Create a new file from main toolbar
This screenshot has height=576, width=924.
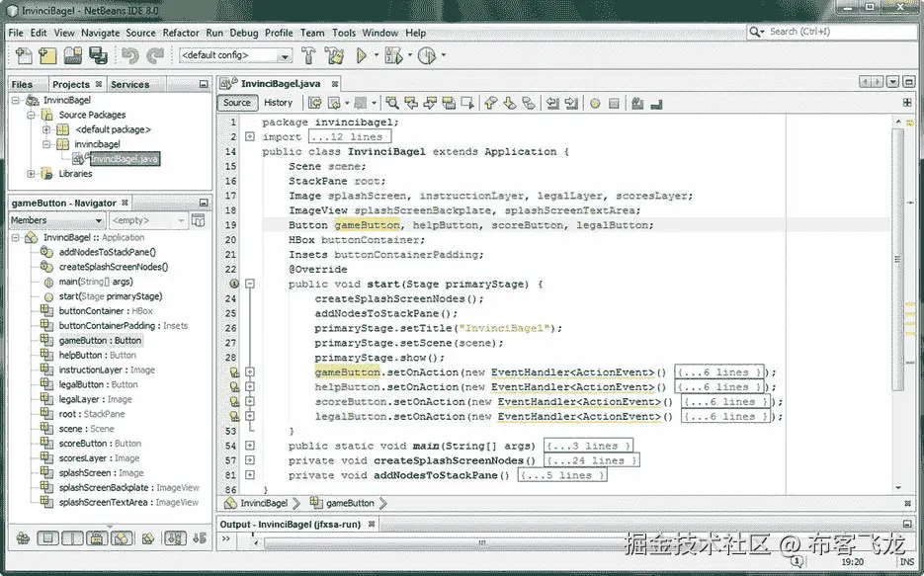(x=24, y=56)
